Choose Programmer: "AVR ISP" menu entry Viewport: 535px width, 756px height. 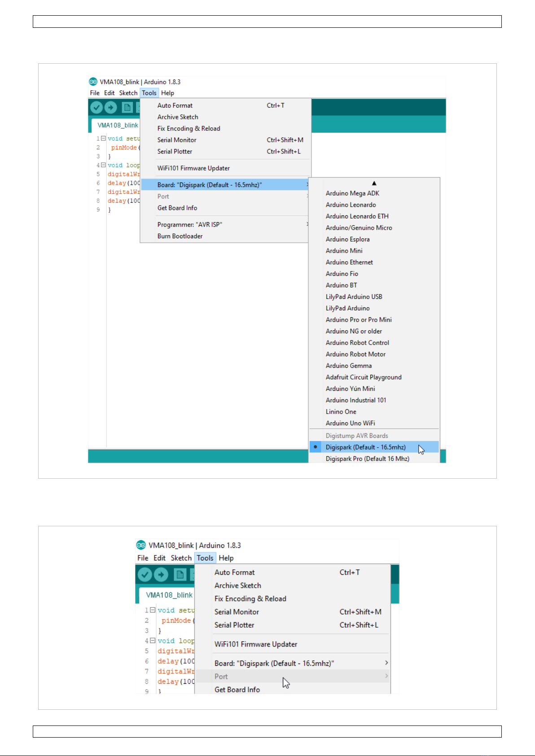coord(224,224)
